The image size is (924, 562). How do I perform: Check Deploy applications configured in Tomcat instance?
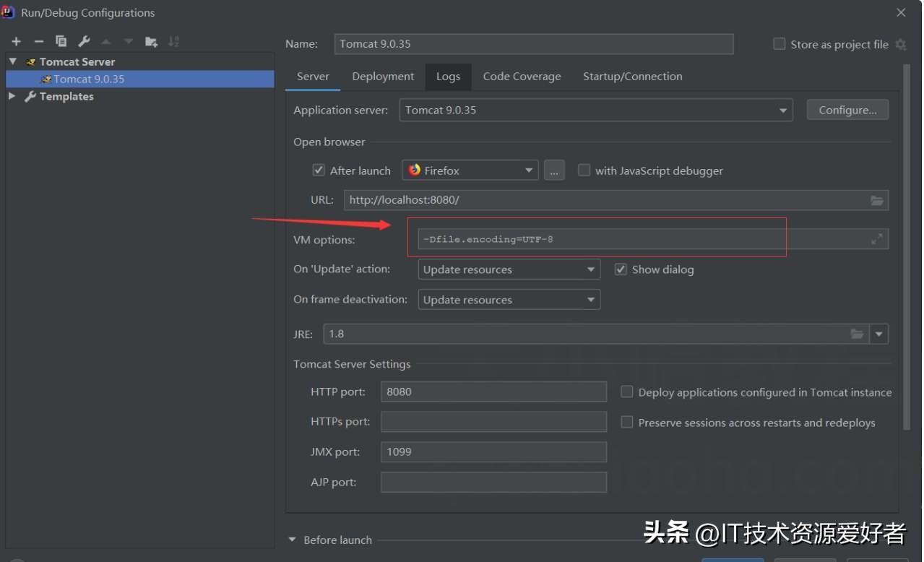(x=627, y=392)
